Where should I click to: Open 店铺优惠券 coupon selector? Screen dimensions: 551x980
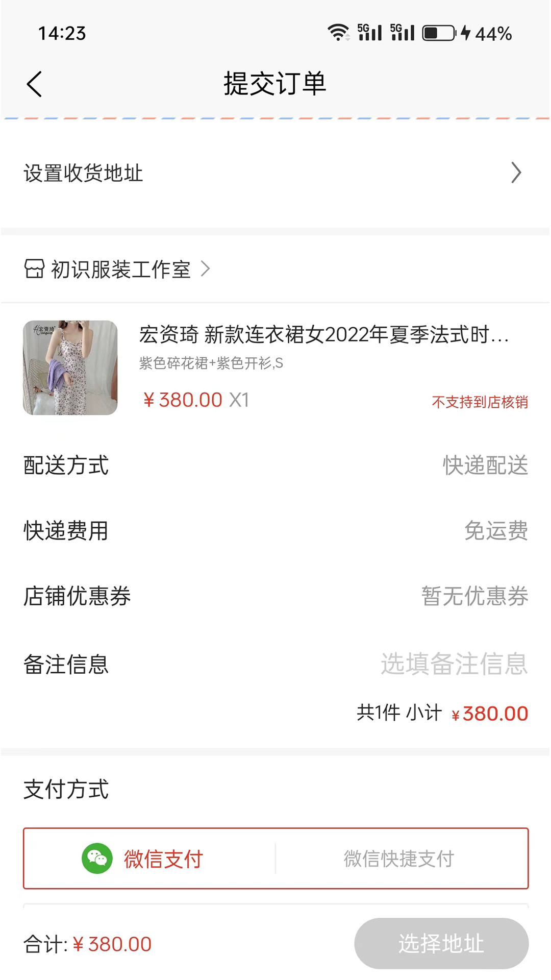tap(474, 596)
